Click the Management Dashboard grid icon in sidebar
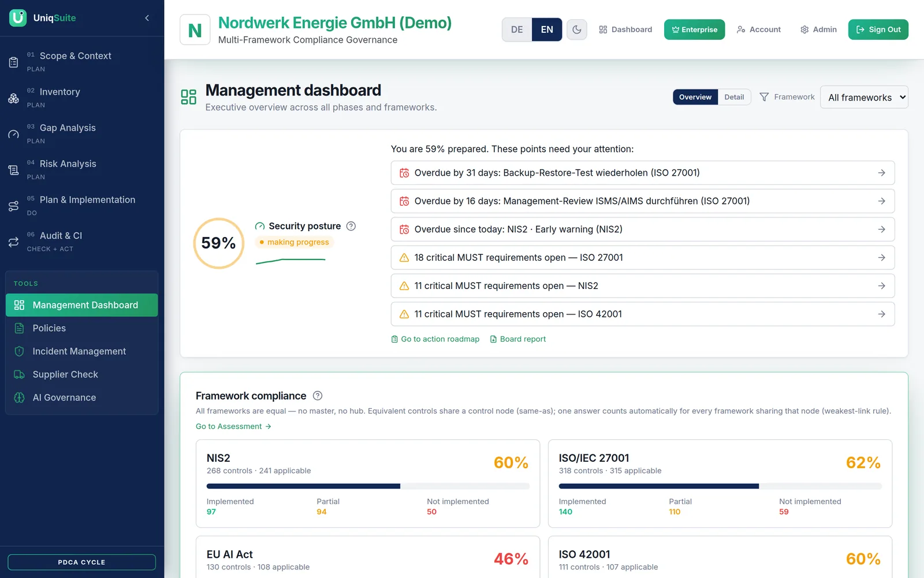The height and width of the screenshot is (578, 924). pyautogui.click(x=19, y=305)
